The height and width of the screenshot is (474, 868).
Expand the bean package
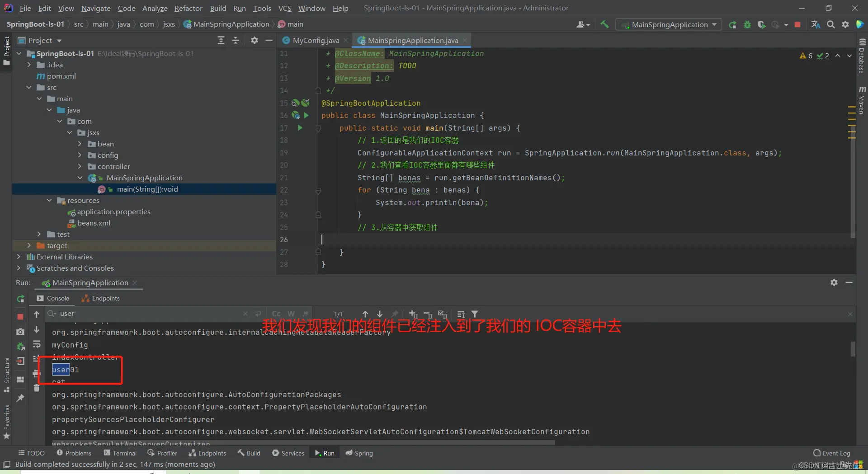pos(80,144)
